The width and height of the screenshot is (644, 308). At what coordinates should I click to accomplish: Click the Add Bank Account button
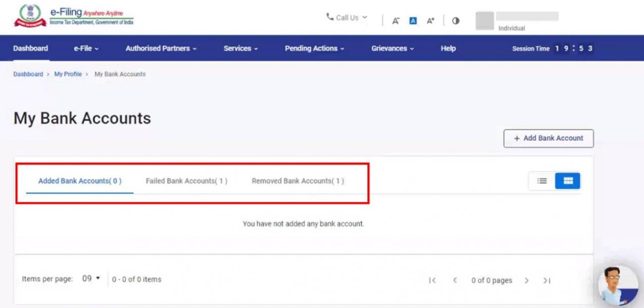pos(548,138)
